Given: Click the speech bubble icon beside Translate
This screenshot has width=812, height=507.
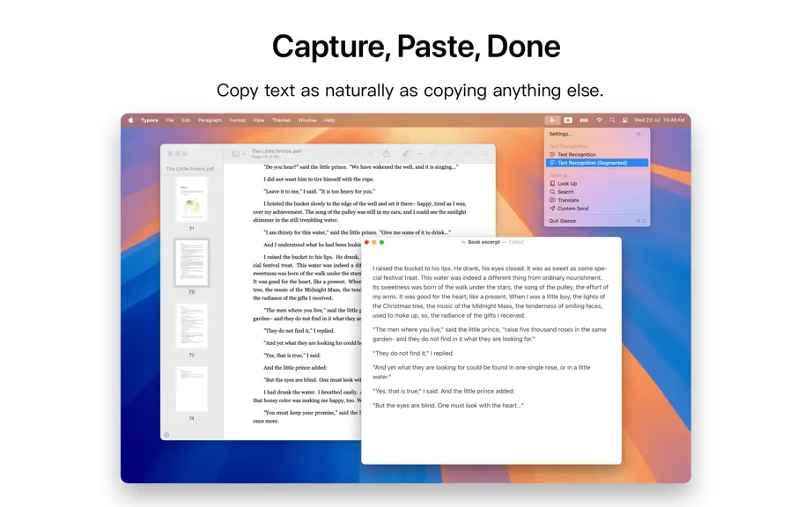Looking at the screenshot, I should coord(552,200).
